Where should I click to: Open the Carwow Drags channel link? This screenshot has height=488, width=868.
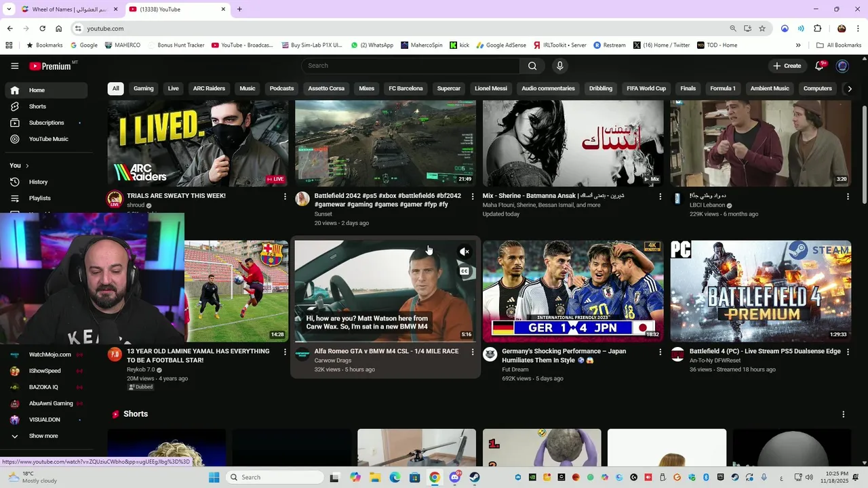click(333, 361)
